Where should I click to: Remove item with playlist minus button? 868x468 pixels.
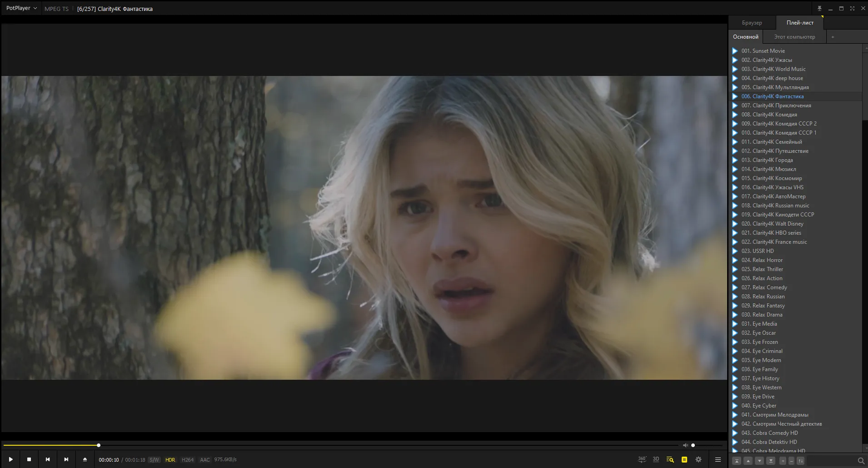(791, 461)
